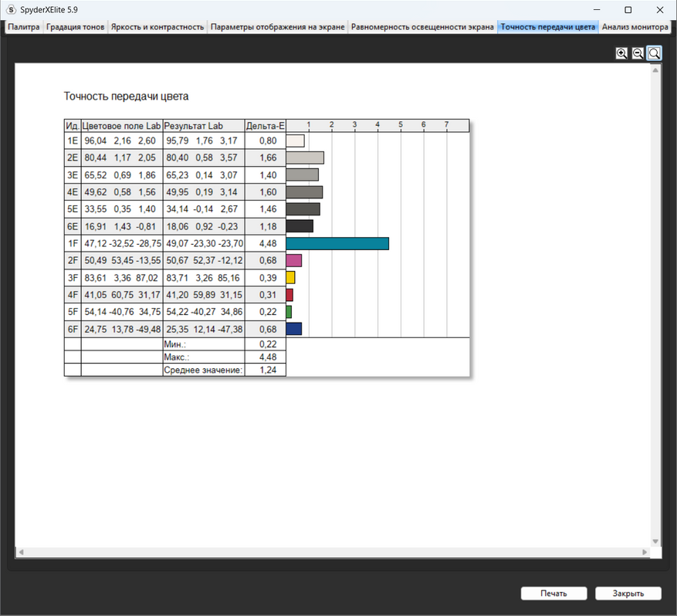Click the dark blue 6F color bar

pos(293,329)
